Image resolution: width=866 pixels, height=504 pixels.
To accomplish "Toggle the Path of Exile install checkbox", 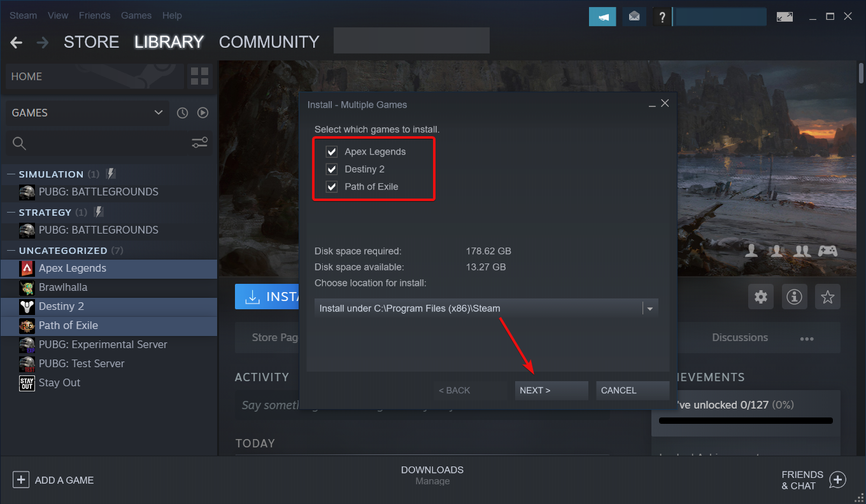I will pos(331,186).
